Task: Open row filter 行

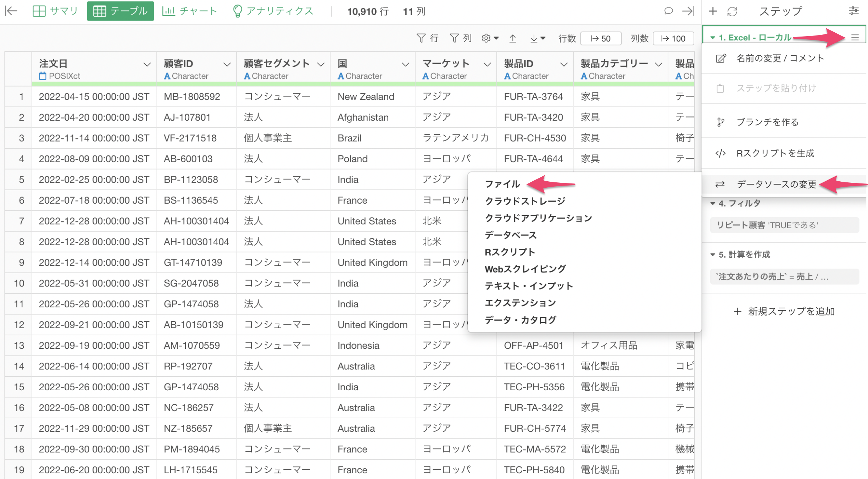Action: [x=428, y=38]
